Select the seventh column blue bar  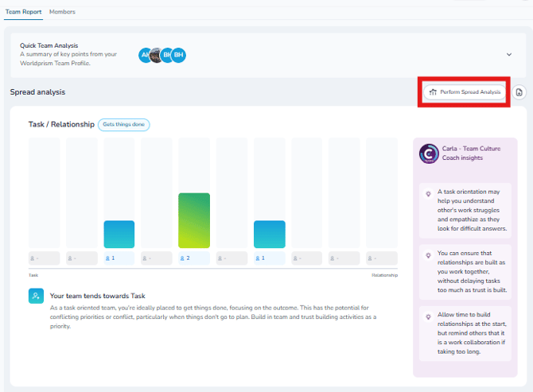click(x=269, y=235)
